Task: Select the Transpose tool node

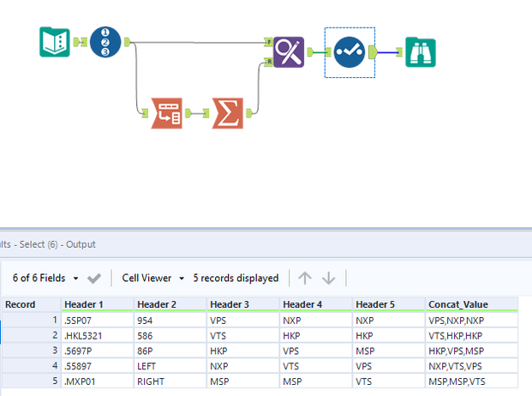Action: (x=166, y=113)
